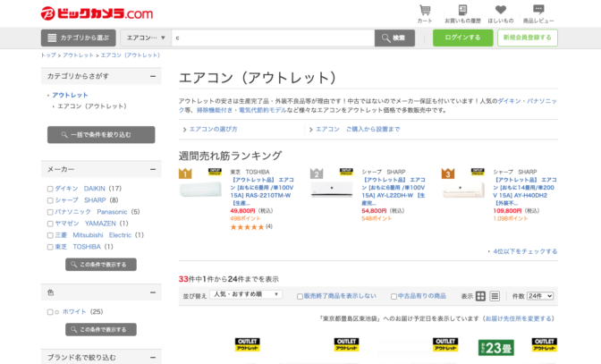The image size is (601, 364).
Task: Click 掃除機能付き・電気代節約モデル link
Action: (241, 110)
